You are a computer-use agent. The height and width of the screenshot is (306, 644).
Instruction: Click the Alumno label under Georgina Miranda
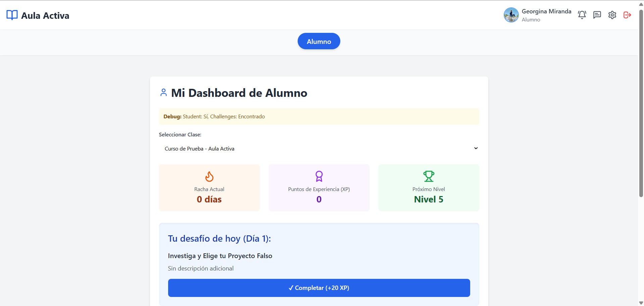(x=531, y=19)
